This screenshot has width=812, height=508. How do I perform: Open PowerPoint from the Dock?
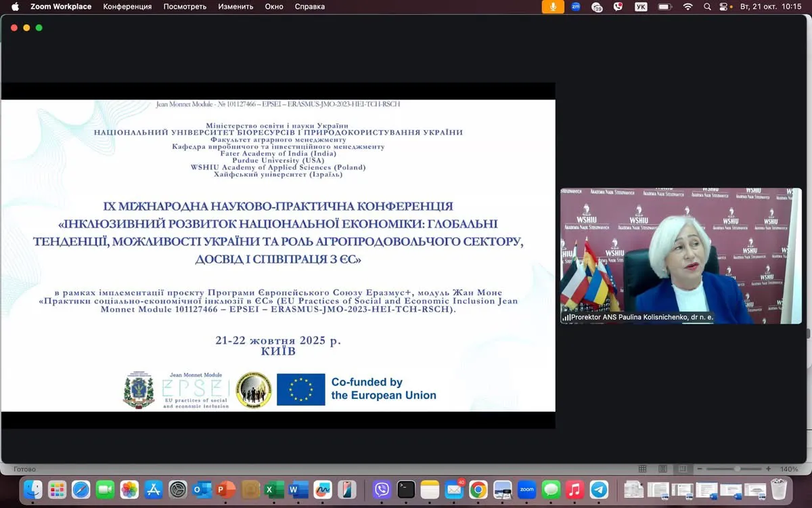[226, 489]
